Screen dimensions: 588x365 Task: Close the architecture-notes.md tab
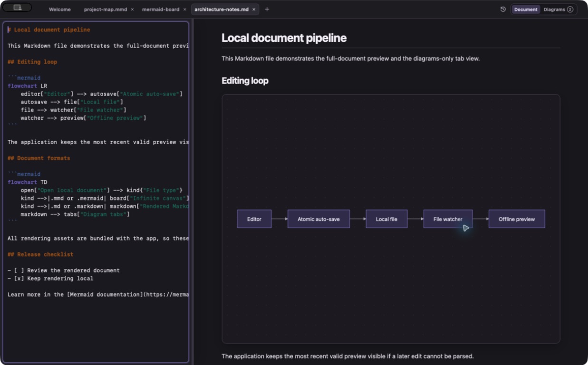coord(254,10)
